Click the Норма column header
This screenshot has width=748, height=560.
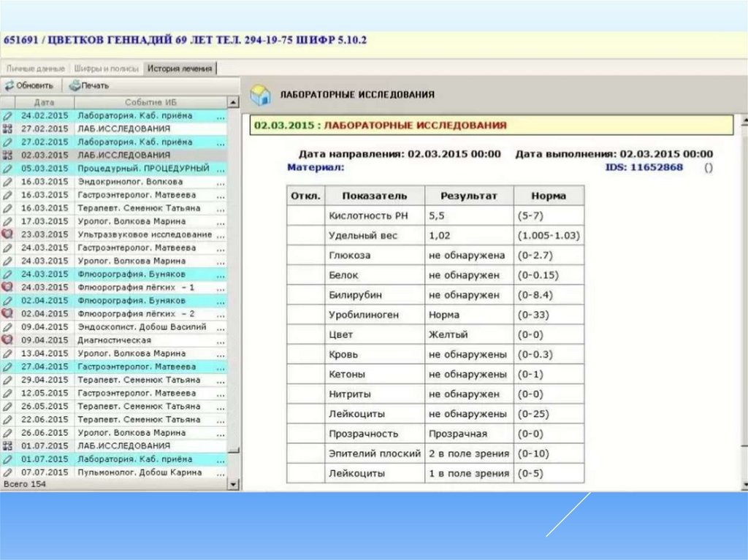click(x=549, y=196)
